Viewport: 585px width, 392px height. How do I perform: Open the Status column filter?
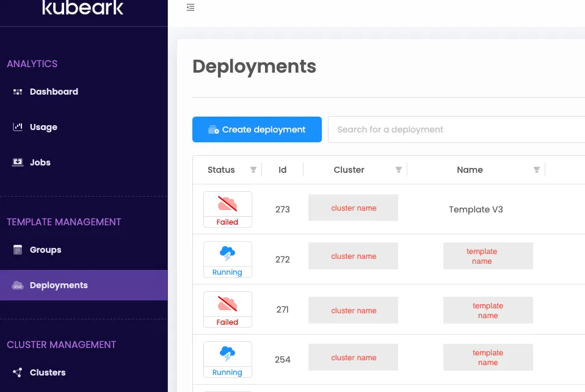click(x=253, y=170)
